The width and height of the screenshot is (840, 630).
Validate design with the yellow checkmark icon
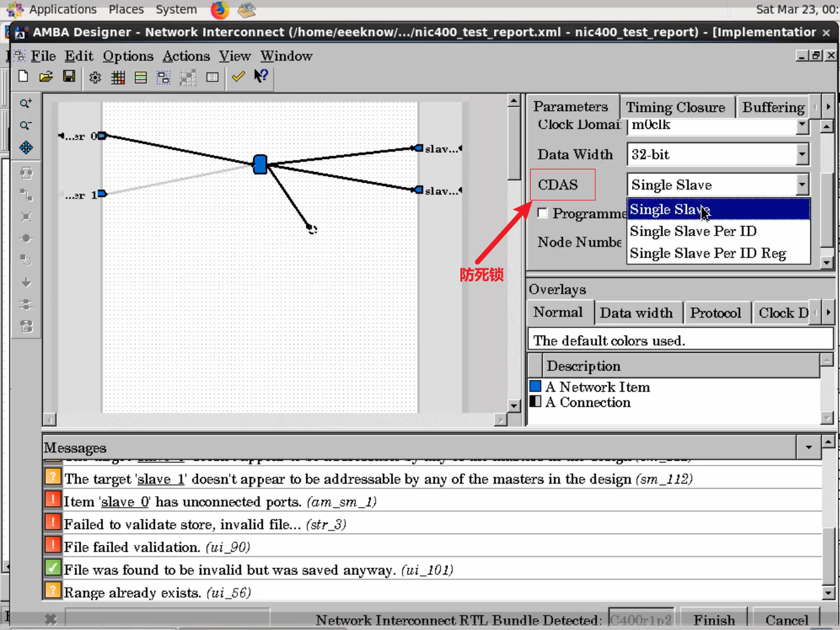point(238,77)
